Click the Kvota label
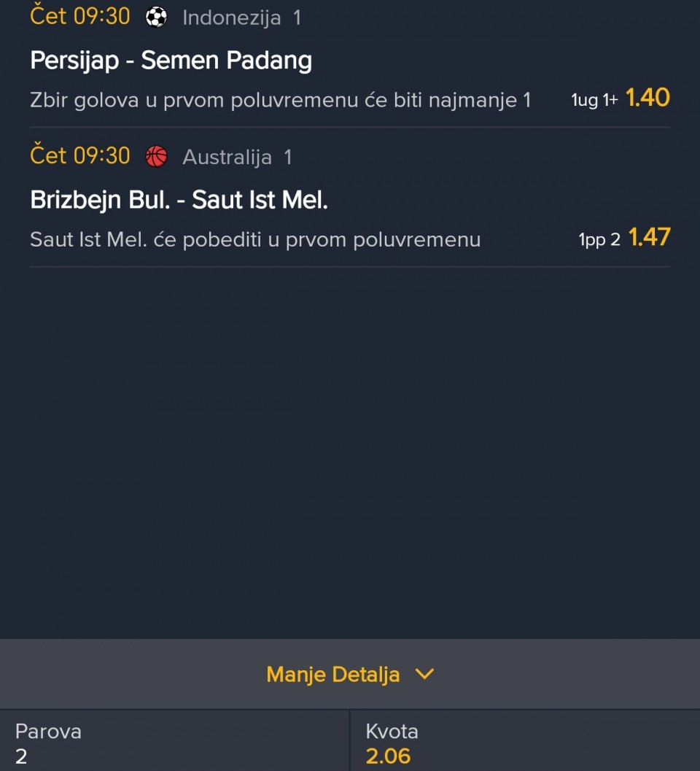This screenshot has height=771, width=700. click(x=392, y=731)
